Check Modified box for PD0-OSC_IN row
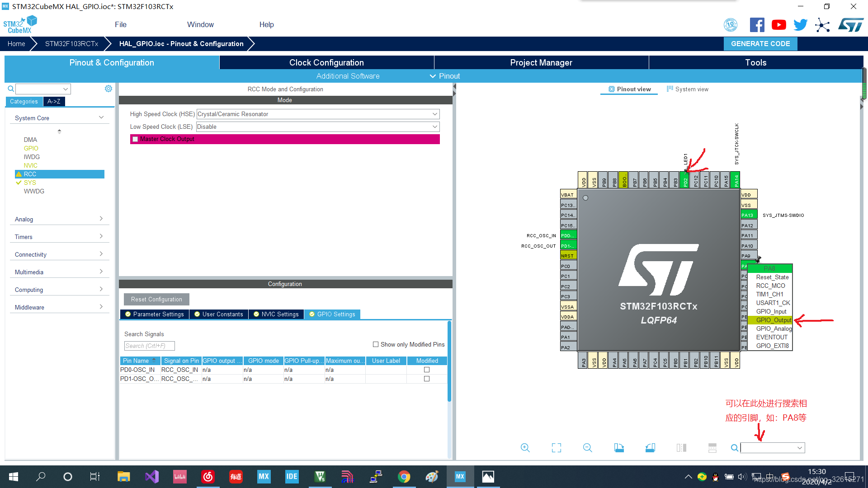 [427, 370]
